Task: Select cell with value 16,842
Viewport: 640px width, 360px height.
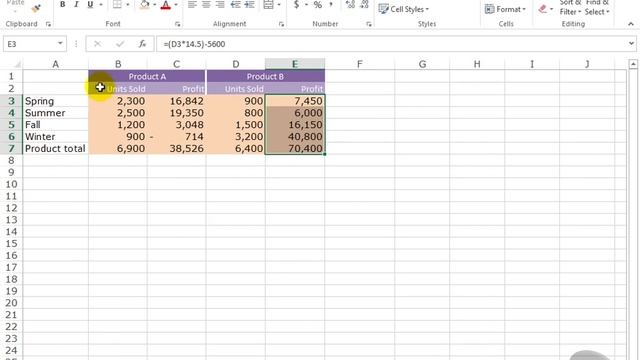Action: 177,101
